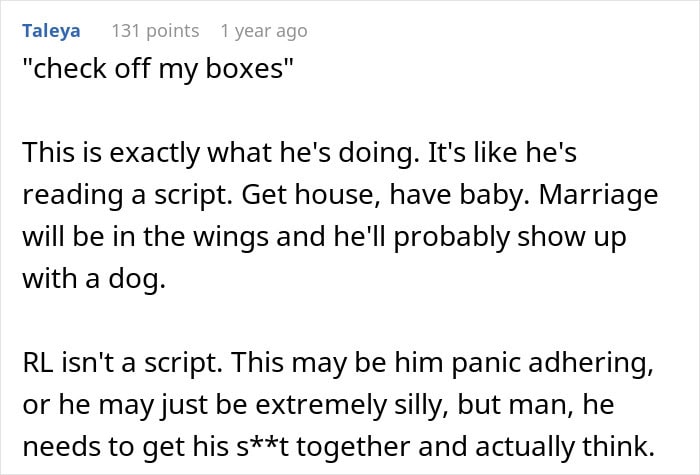Image resolution: width=700 pixels, height=475 pixels.
Task: Click the words "needs to get his"
Action: pyautogui.click(x=126, y=447)
